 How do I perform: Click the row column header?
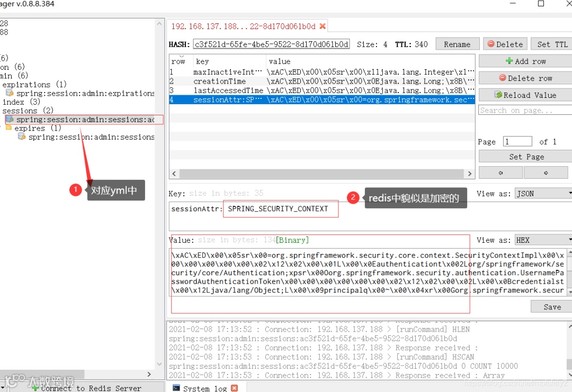181,61
